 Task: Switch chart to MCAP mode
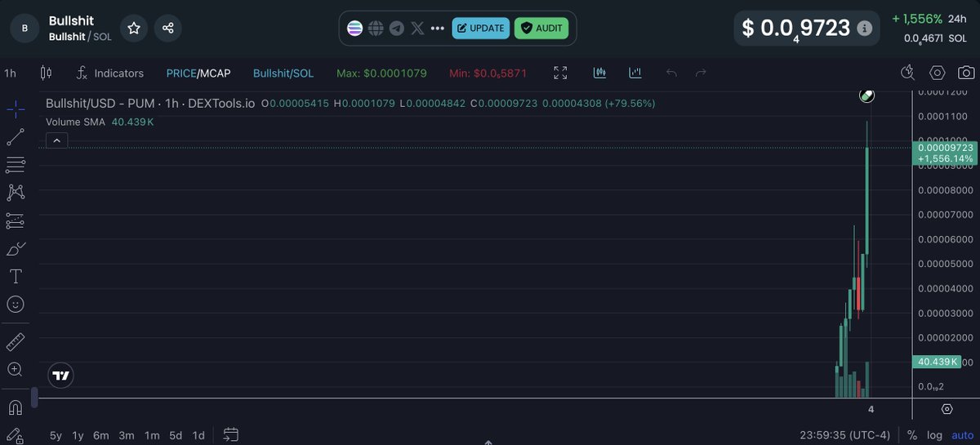216,73
